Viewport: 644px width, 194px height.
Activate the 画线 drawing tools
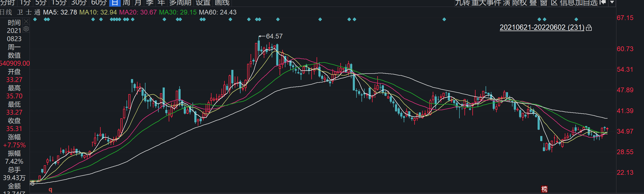click(222, 3)
